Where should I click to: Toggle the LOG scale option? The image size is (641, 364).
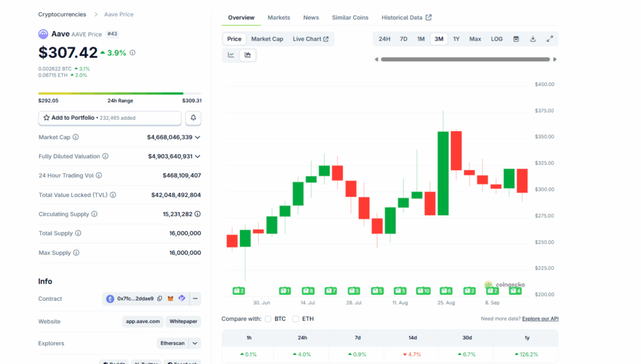tap(497, 39)
